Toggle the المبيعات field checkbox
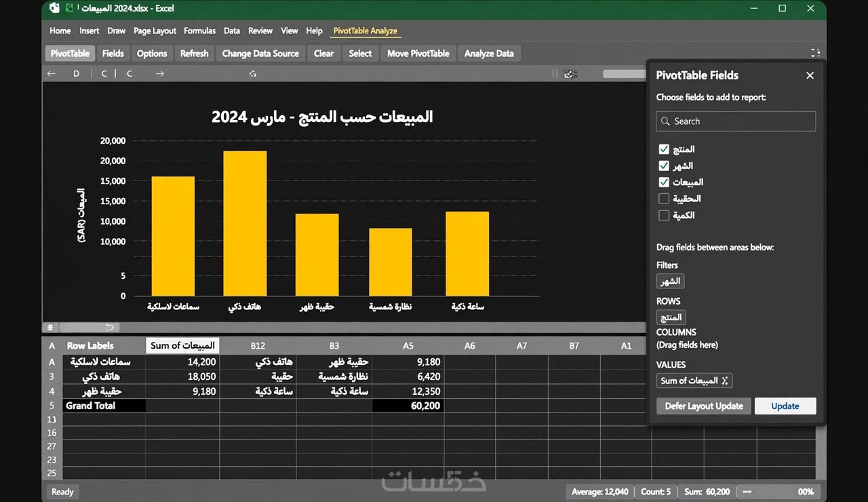The height and width of the screenshot is (502, 868). (x=664, y=182)
